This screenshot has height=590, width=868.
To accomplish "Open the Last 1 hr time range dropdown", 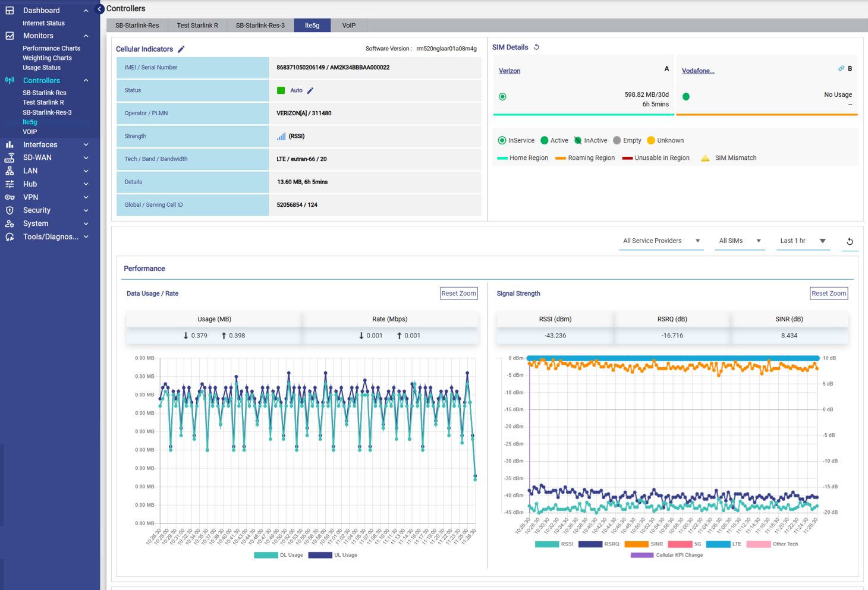I will (802, 241).
